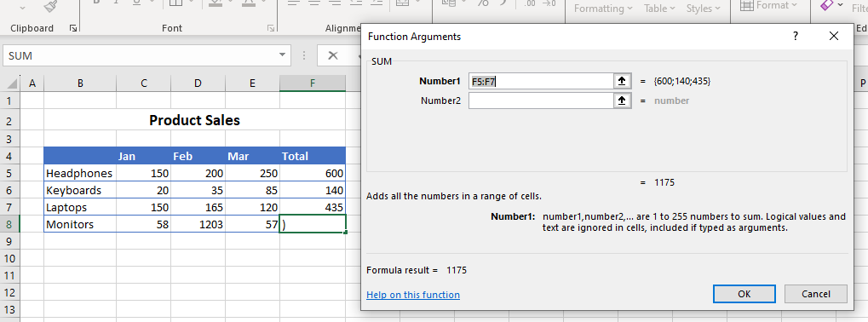The image size is (868, 322).
Task: Click the Feb header cell
Action: 198,156
